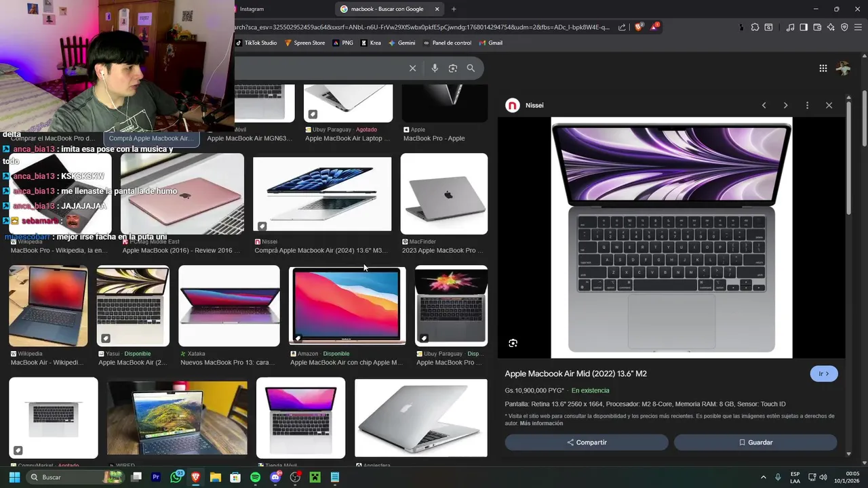Open the Google account avatar
This screenshot has height=488, width=868.
pos(843,68)
